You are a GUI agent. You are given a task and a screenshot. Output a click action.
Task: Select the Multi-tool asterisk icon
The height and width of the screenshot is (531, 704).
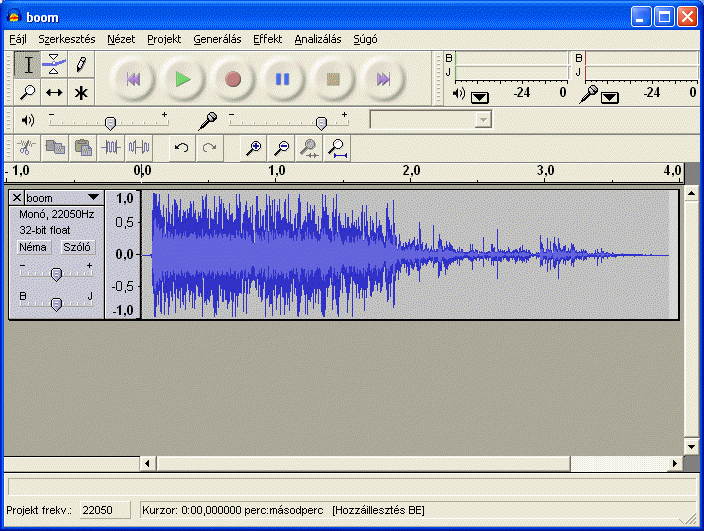click(81, 92)
